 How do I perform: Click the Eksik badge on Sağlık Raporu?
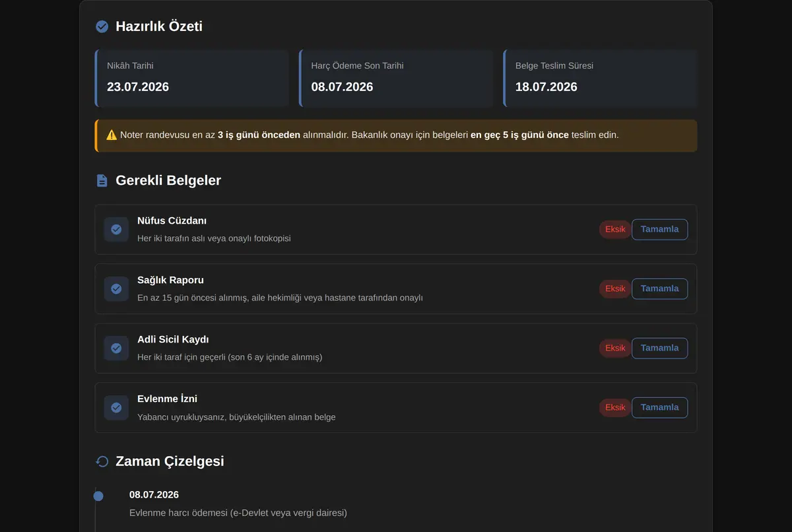615,288
